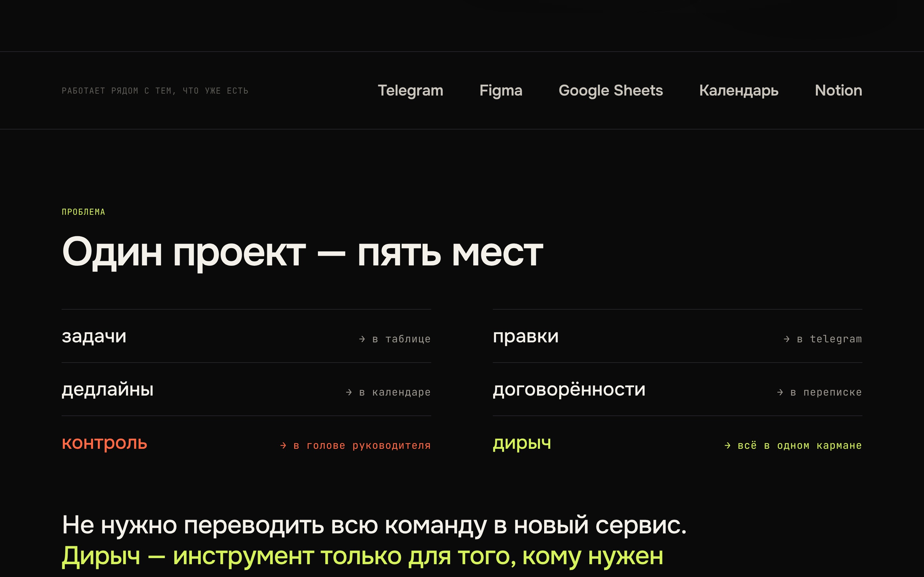Click the arrow icon before «в таблице»

click(x=362, y=339)
